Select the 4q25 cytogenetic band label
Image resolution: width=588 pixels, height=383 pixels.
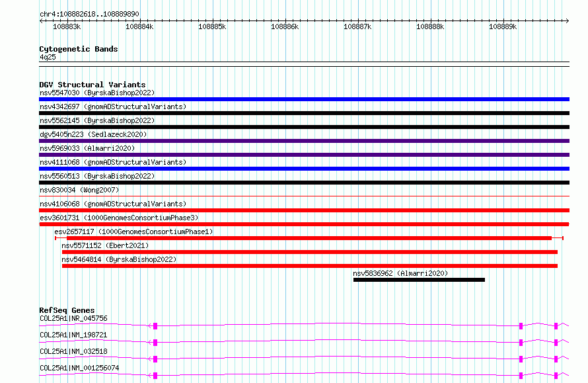tap(48, 57)
